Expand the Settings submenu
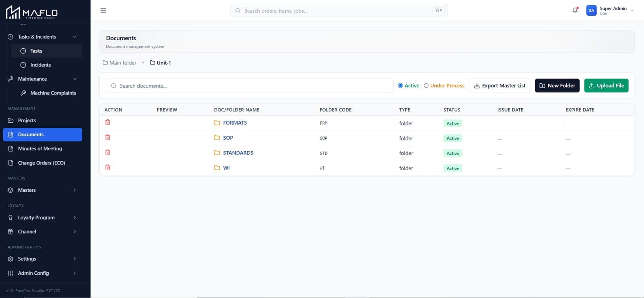 [x=75, y=259]
